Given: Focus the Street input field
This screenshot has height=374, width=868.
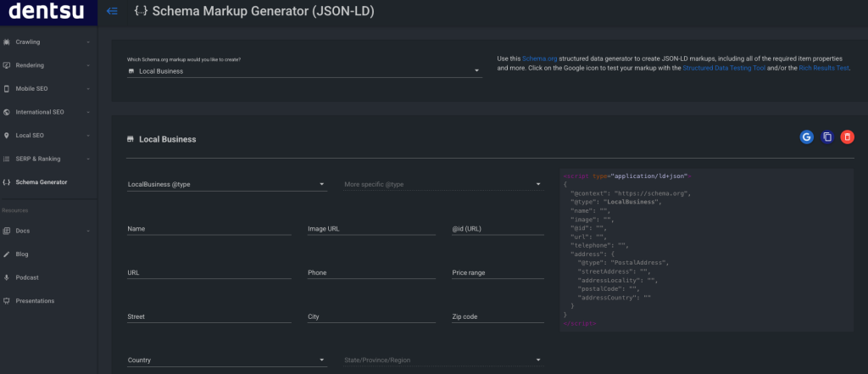Looking at the screenshot, I should (x=209, y=317).
